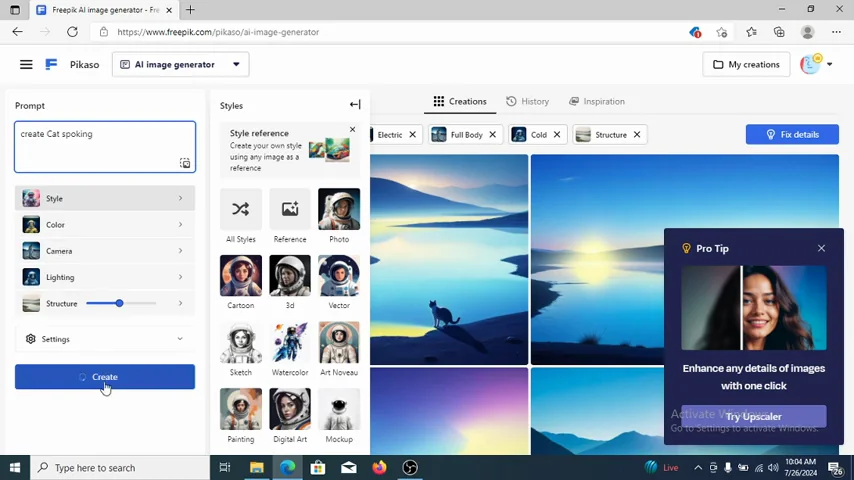Select the All Styles shuffle icon
This screenshot has width=854, height=480.
coord(241,209)
